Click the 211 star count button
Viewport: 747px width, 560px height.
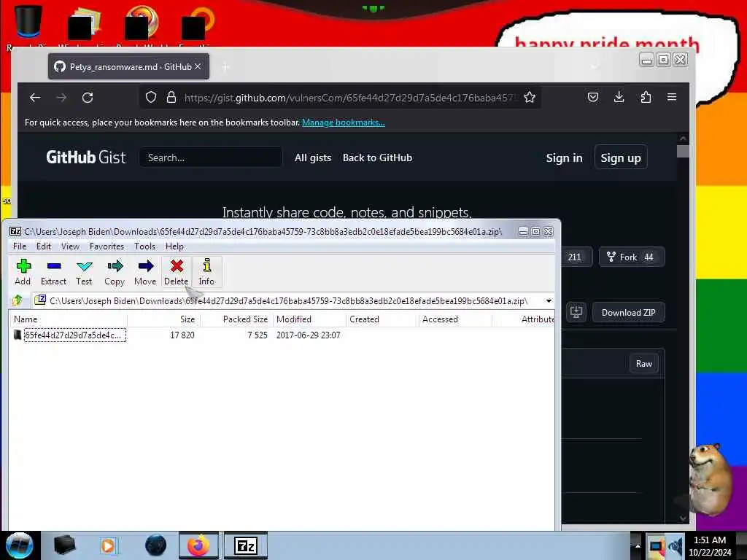[x=576, y=257]
